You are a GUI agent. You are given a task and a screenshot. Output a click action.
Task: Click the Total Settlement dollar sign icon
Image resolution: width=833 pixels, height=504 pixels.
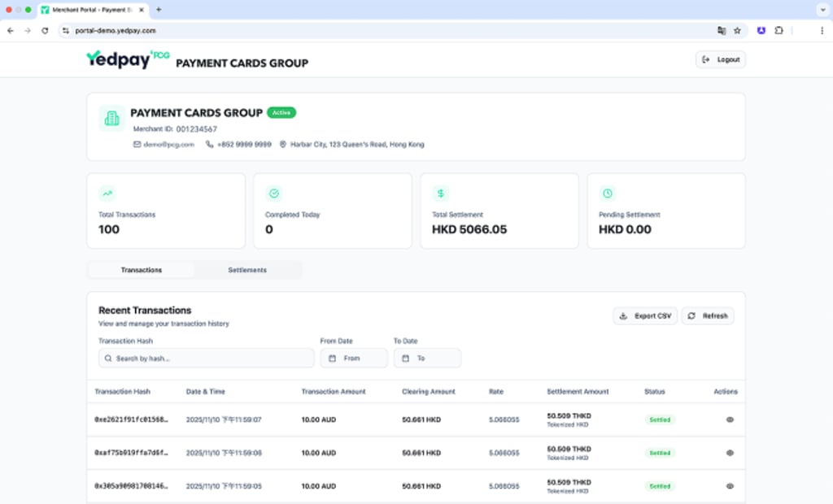click(x=441, y=193)
